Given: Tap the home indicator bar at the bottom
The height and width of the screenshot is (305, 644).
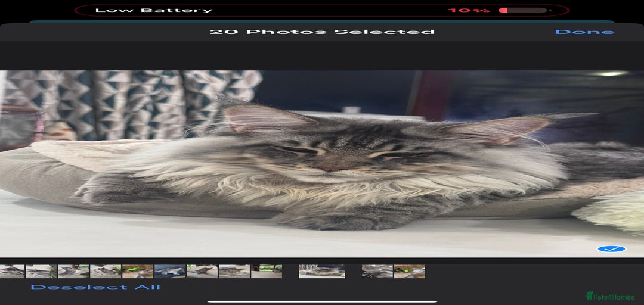Looking at the screenshot, I should (322, 301).
